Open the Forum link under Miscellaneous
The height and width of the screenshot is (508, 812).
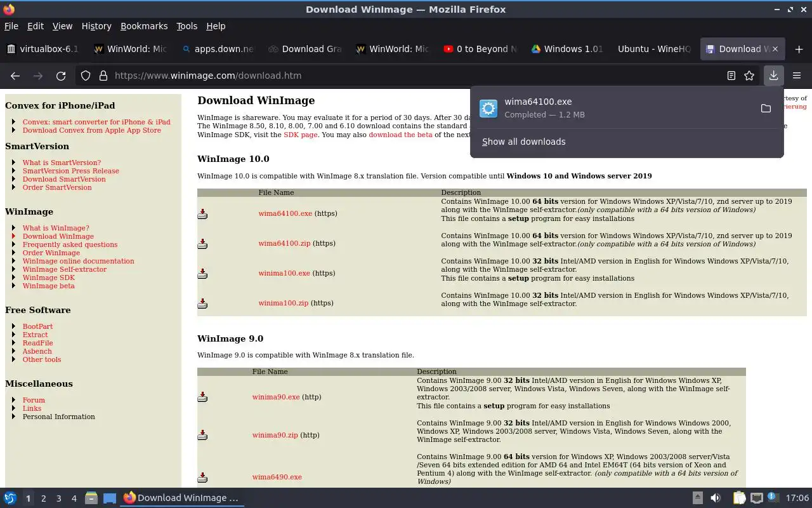click(34, 400)
